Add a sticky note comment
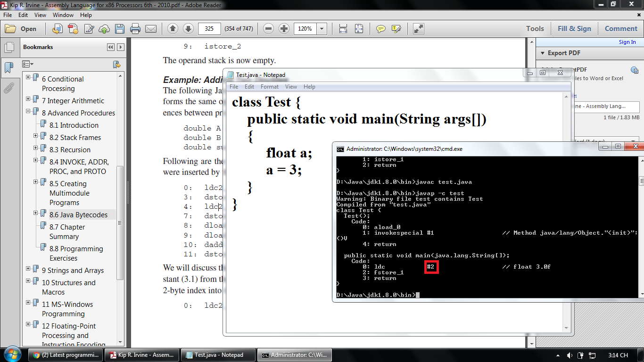Image resolution: width=644 pixels, height=362 pixels. 380,29
